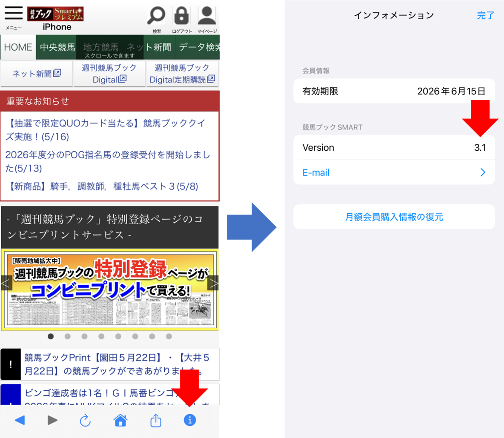Viewport: 504px width, 438px height.
Task: Open the ネット新聞 external link button
Action: pos(37,74)
